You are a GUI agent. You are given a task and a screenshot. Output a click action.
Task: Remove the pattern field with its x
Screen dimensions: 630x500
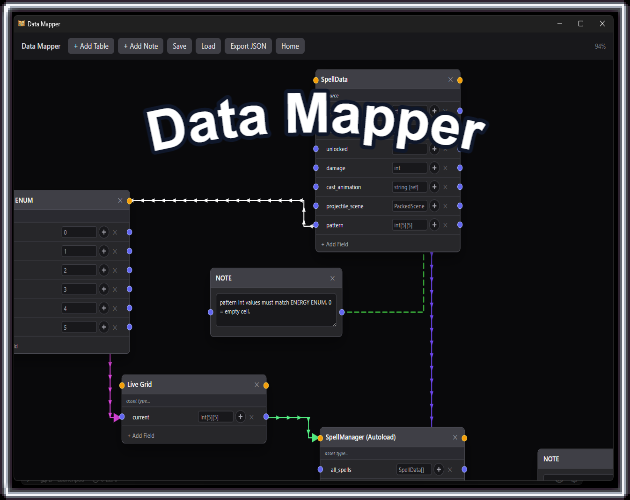pos(445,225)
